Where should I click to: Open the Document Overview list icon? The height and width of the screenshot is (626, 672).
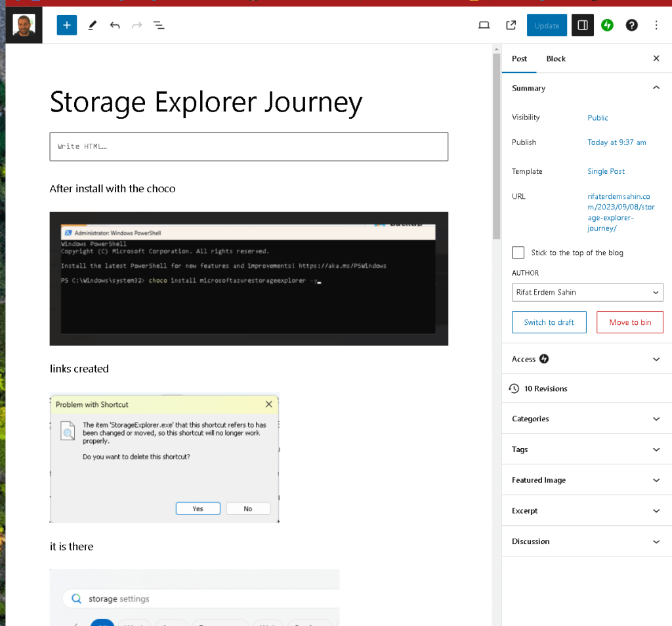[x=159, y=26]
